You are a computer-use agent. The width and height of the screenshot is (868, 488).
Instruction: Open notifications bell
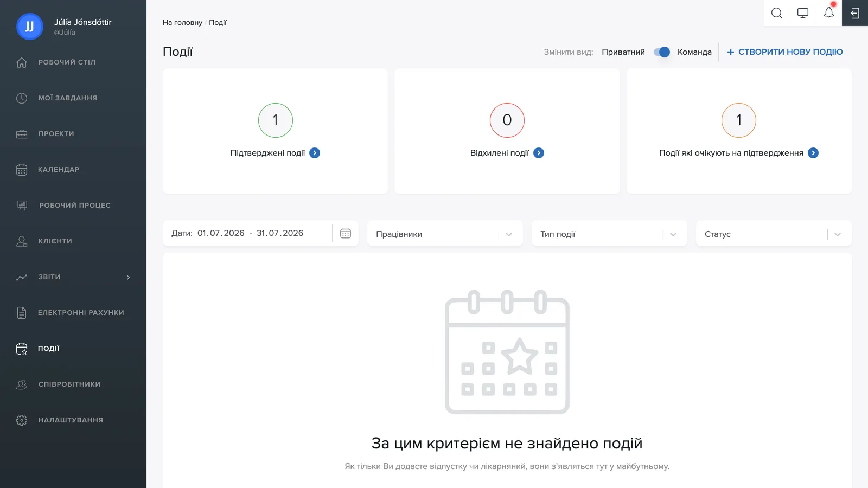pyautogui.click(x=829, y=12)
